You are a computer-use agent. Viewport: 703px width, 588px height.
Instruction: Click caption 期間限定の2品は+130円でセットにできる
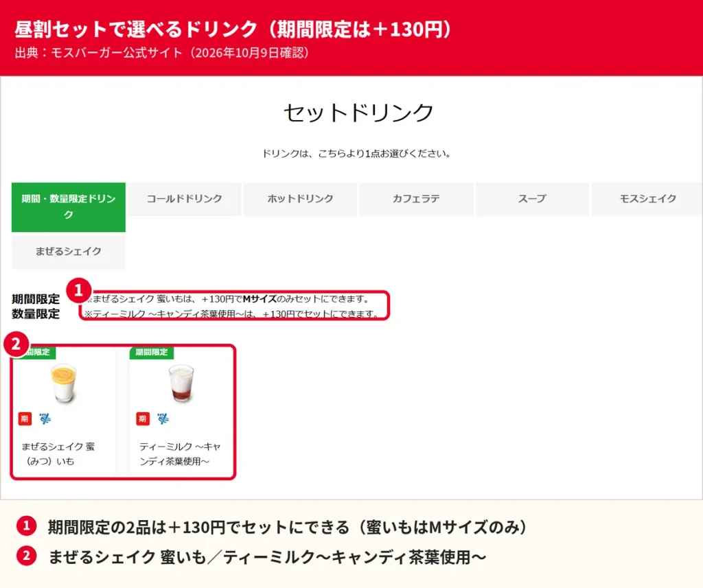point(288,527)
